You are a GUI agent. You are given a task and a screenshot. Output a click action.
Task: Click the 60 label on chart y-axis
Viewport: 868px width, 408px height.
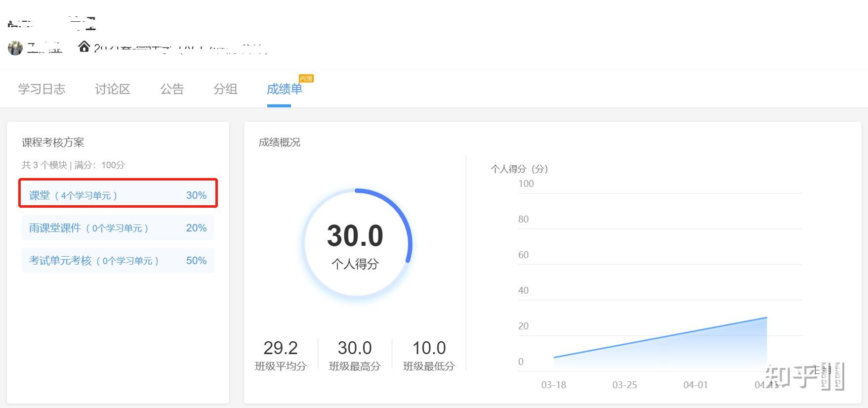[x=523, y=255]
